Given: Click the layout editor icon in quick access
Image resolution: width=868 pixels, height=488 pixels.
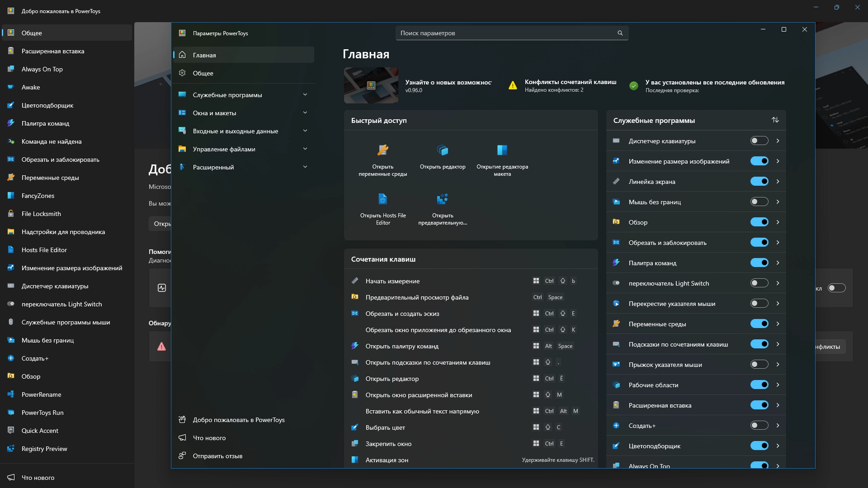Looking at the screenshot, I should 502,150.
